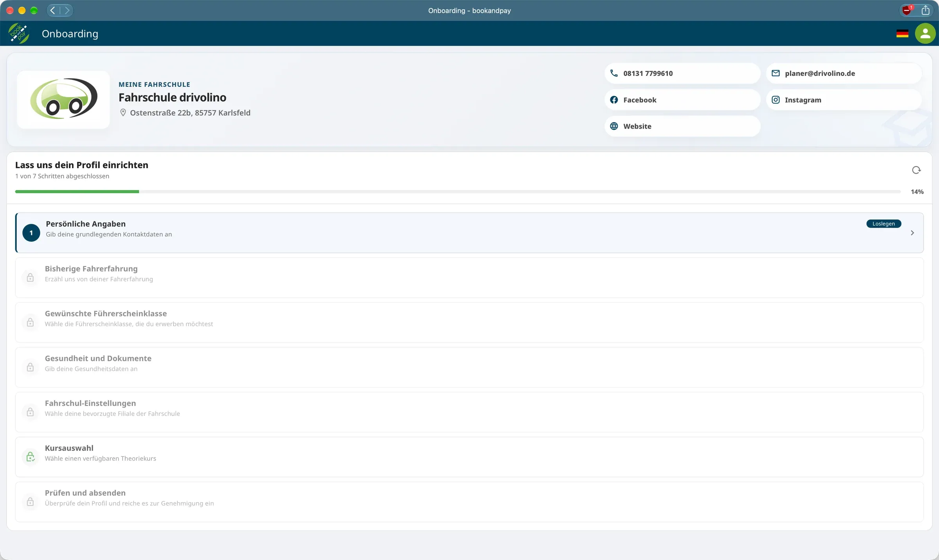Screen dimensions: 939x560
Task: Select the Gesundheit und Dokumente step
Action: [469, 367]
